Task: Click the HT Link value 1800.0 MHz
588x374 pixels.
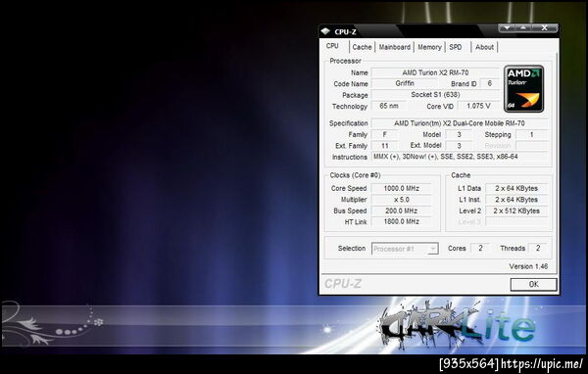Action: pos(401,221)
